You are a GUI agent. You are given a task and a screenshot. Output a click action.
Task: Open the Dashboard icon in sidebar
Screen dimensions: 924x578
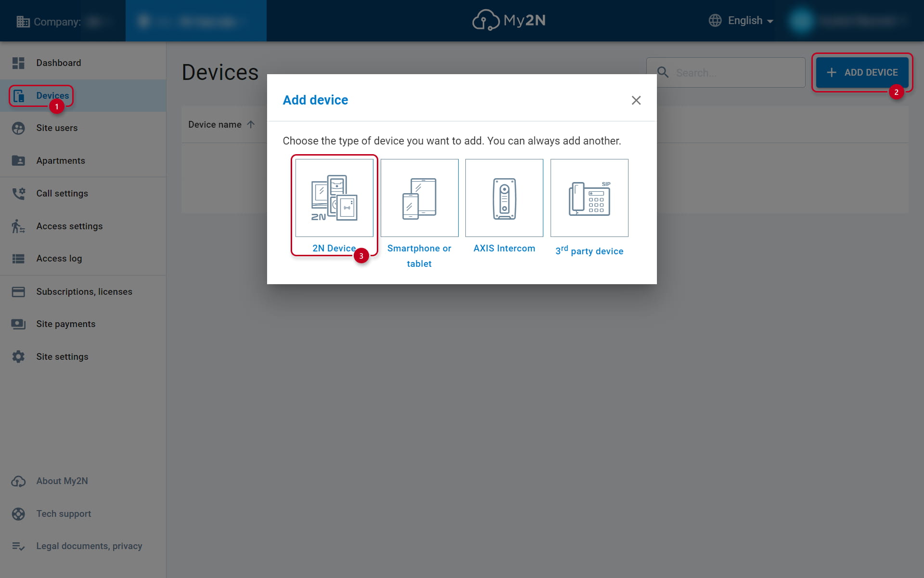18,63
